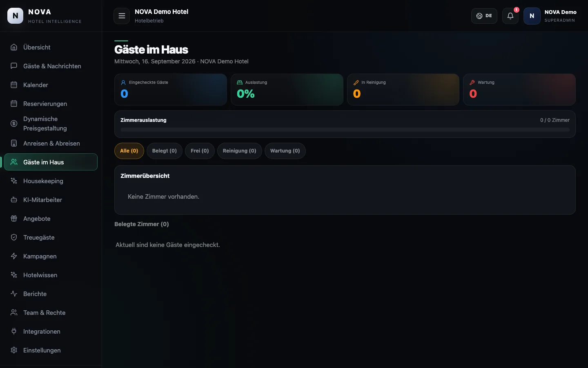Click the Angebote gift icon
Viewport: 588px width, 368px height.
pyautogui.click(x=14, y=219)
